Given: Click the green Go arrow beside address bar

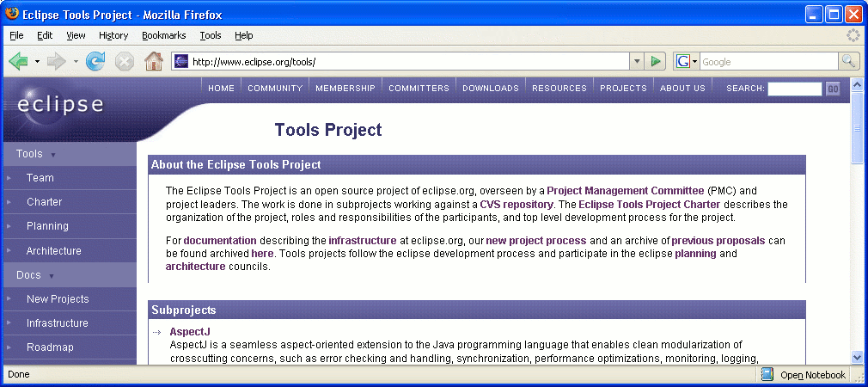Looking at the screenshot, I should [656, 61].
